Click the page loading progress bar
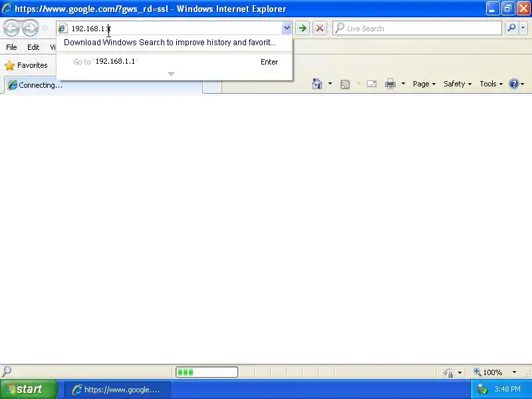Viewport: 532px width, 399px height. pos(207,372)
